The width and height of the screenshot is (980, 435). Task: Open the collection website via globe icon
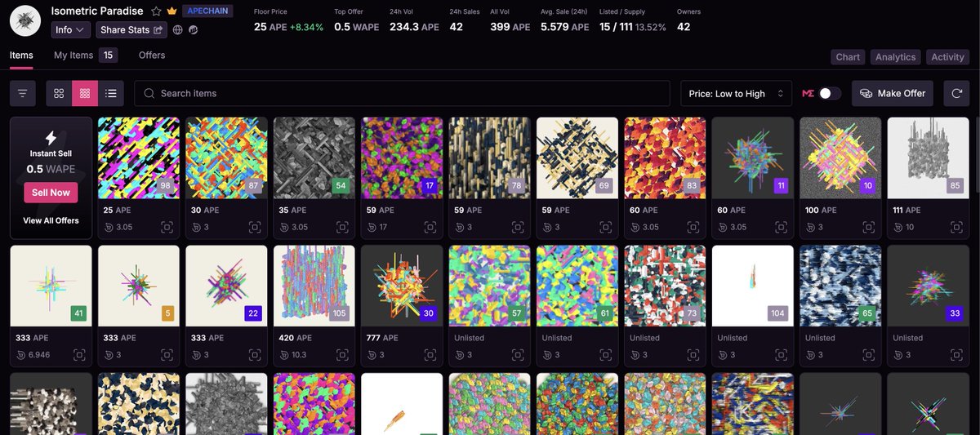[178, 30]
